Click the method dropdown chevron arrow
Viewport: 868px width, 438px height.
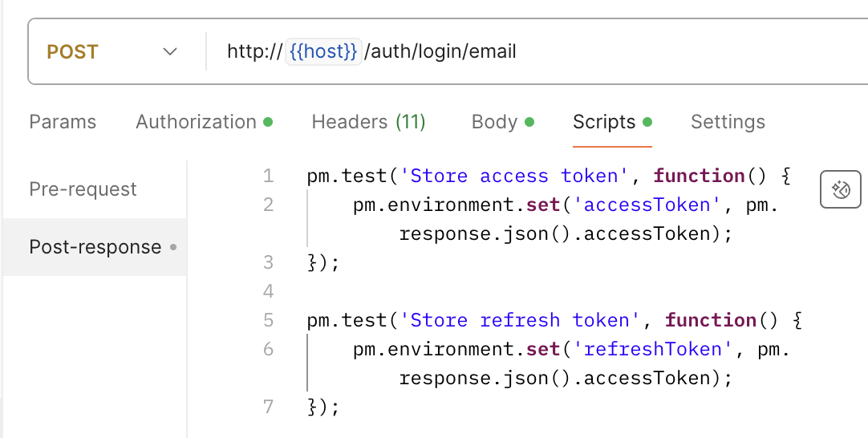tap(169, 51)
